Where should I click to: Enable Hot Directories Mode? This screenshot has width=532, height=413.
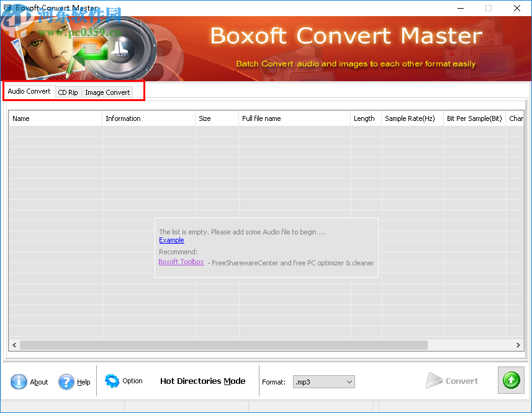[202, 381]
